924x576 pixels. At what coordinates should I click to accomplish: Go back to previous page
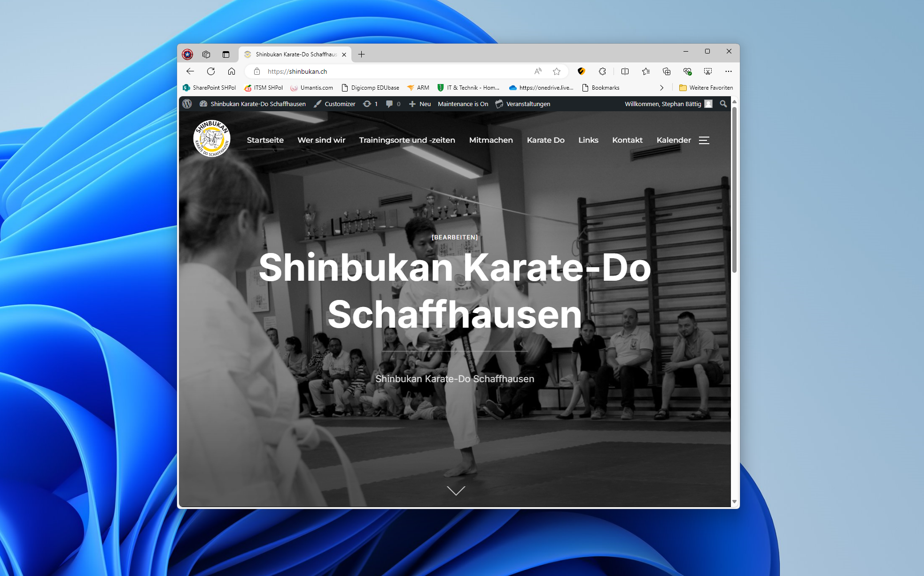click(190, 71)
